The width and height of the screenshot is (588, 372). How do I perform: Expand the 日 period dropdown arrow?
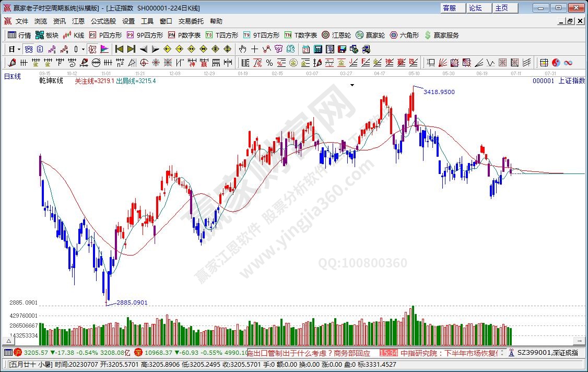[19, 49]
